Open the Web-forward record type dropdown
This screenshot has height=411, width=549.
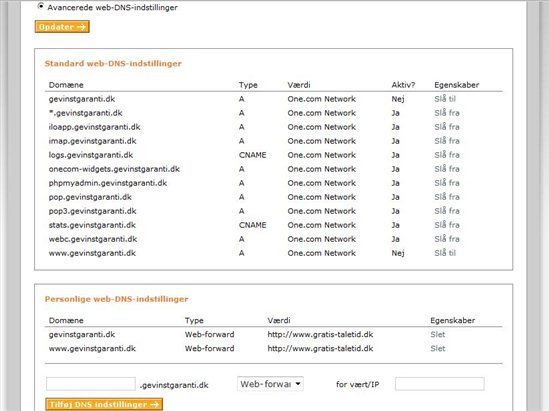click(270, 384)
